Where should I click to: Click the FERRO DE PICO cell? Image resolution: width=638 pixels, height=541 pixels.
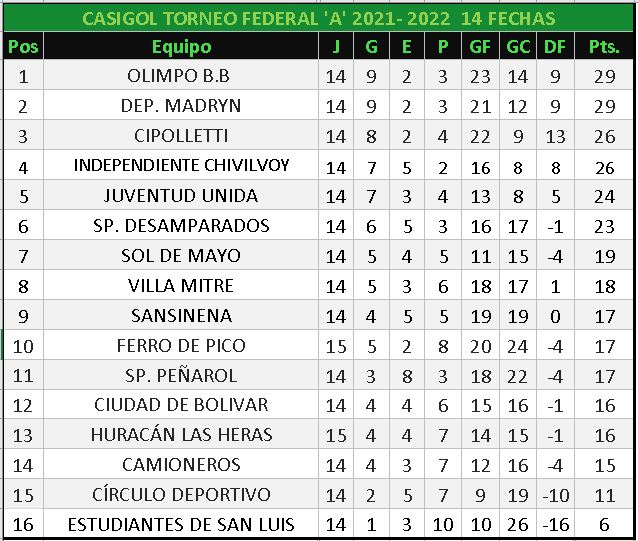click(181, 346)
